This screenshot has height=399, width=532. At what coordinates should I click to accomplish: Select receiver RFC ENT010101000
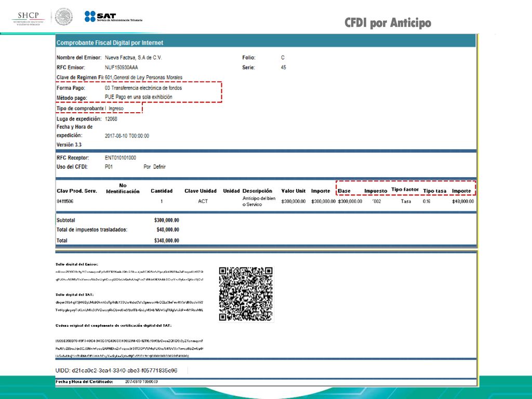[121, 158]
